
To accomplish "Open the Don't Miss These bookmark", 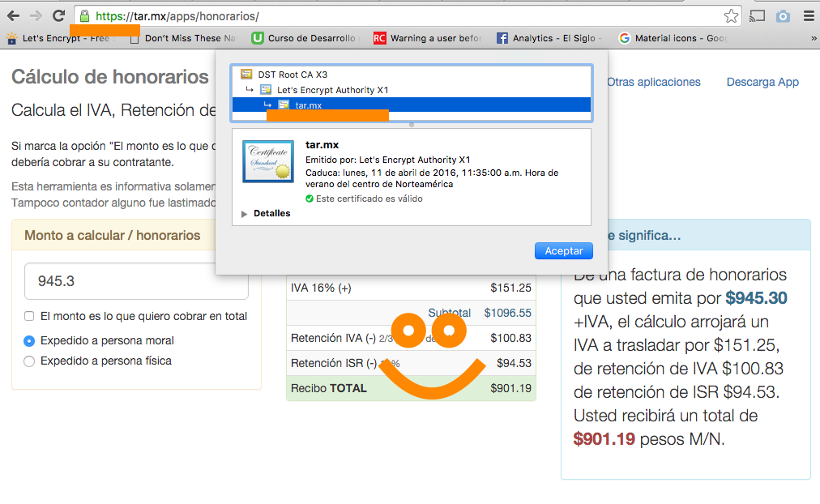I will point(184,38).
